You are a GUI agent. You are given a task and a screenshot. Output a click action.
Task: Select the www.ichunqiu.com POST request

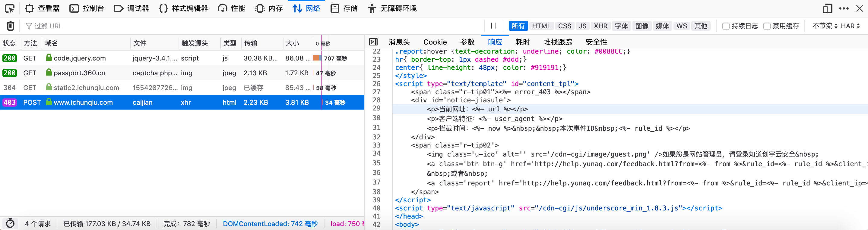[182, 103]
